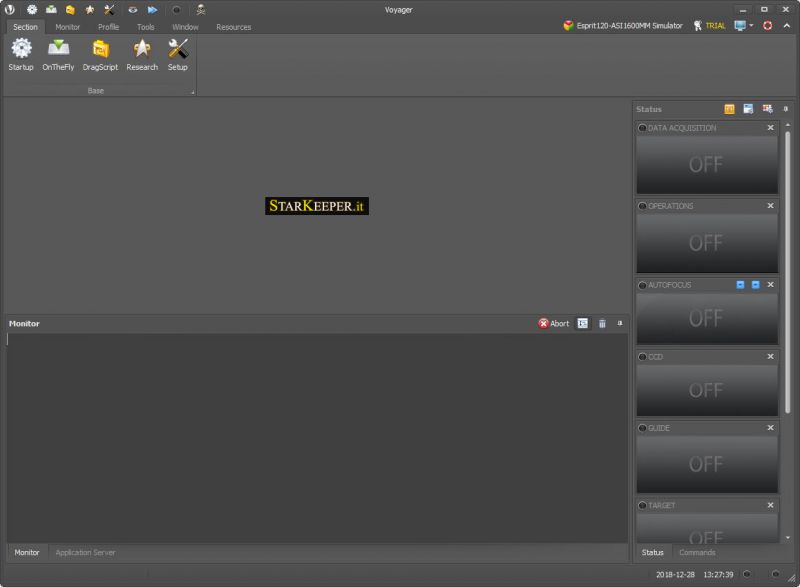Toggle the DATA ACQUISITION status indicator
This screenshot has width=800, height=587.
pos(642,128)
